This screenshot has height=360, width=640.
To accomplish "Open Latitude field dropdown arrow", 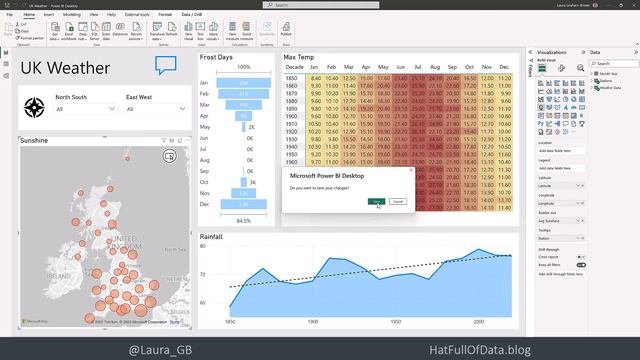I will [578, 186].
